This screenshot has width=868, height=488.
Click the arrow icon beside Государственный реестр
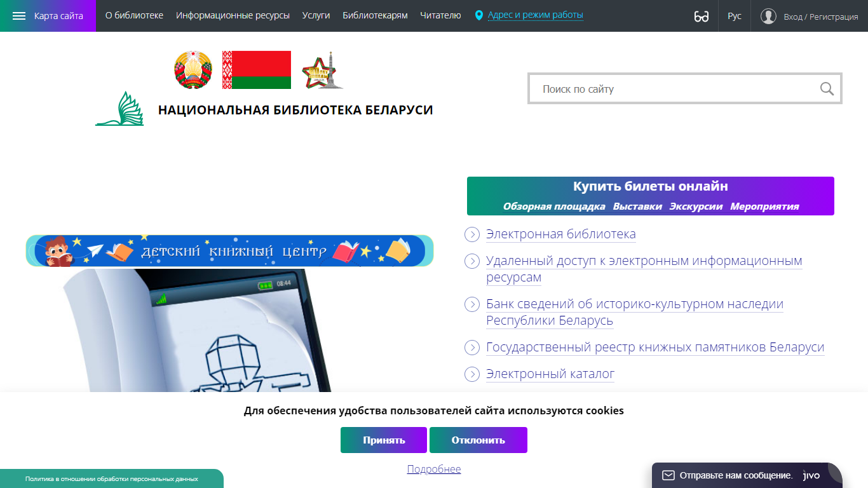pos(472,348)
